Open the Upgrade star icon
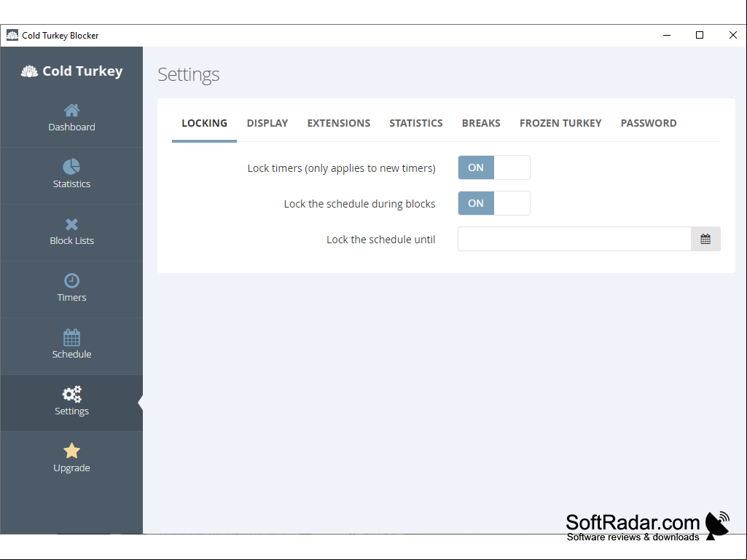The image size is (747, 560). pyautogui.click(x=71, y=451)
